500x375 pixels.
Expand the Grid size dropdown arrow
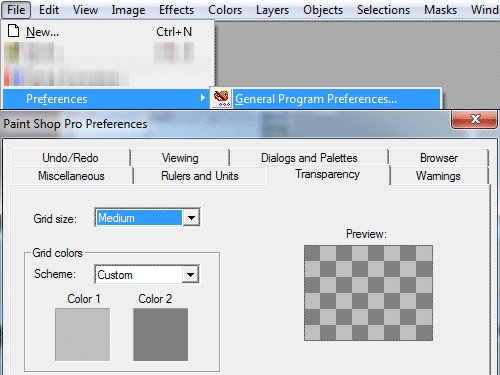click(x=191, y=218)
